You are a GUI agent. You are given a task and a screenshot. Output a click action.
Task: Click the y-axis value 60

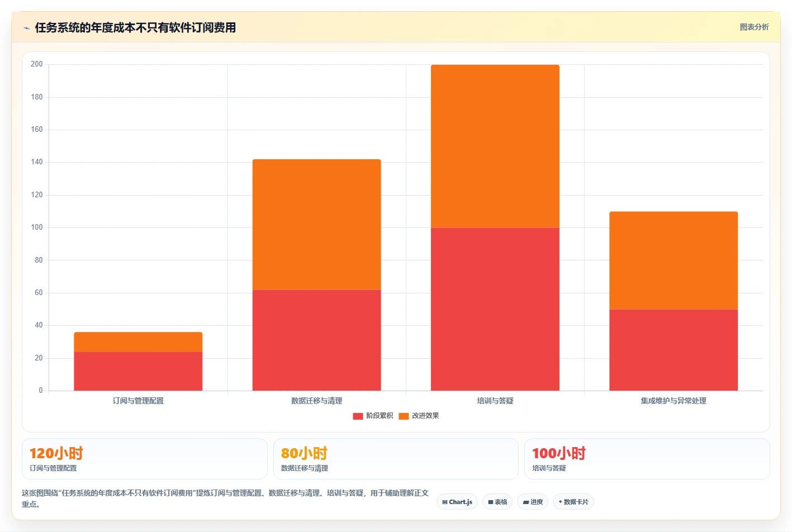pyautogui.click(x=39, y=293)
